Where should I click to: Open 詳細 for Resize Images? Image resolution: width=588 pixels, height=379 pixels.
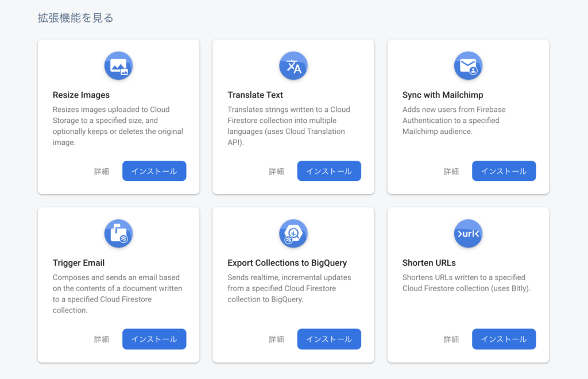101,171
